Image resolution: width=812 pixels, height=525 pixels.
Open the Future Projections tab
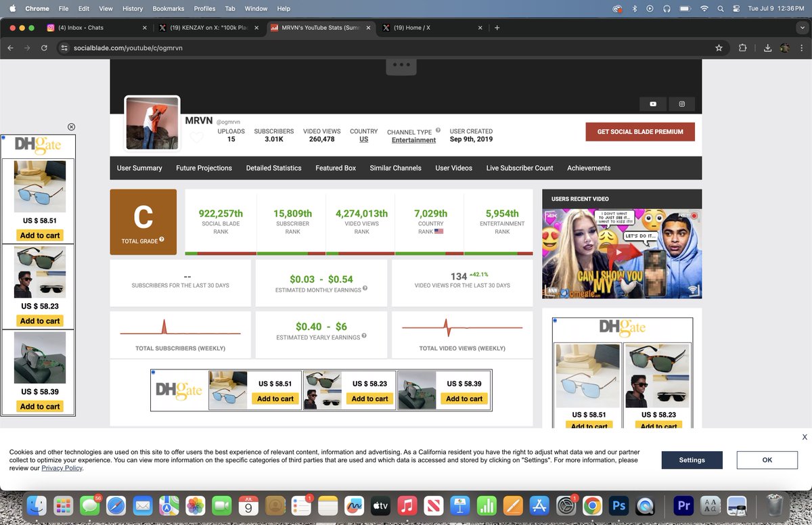pos(204,168)
